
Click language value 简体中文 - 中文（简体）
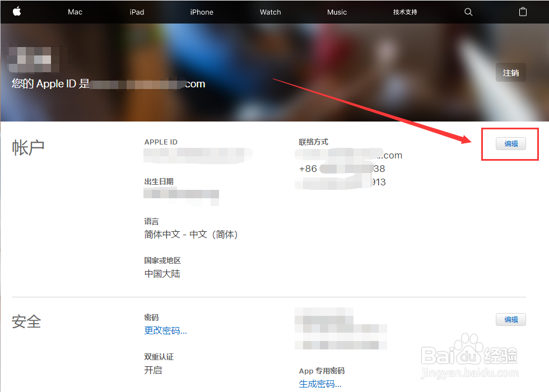pyautogui.click(x=191, y=234)
